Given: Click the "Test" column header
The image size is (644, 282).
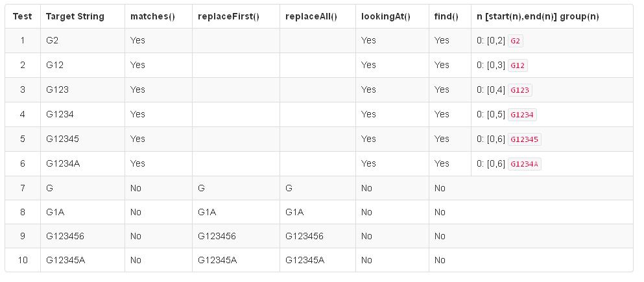Looking at the screenshot, I should pos(23,16).
